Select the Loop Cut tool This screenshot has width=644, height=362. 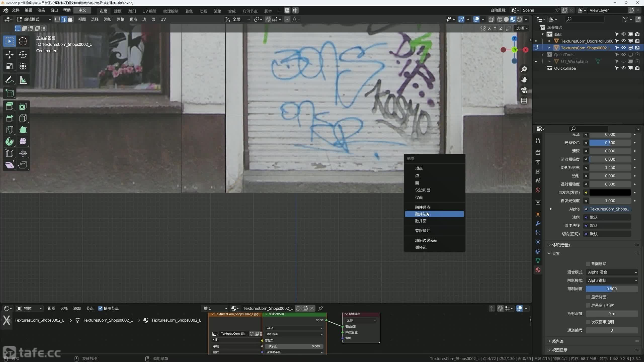(x=23, y=118)
